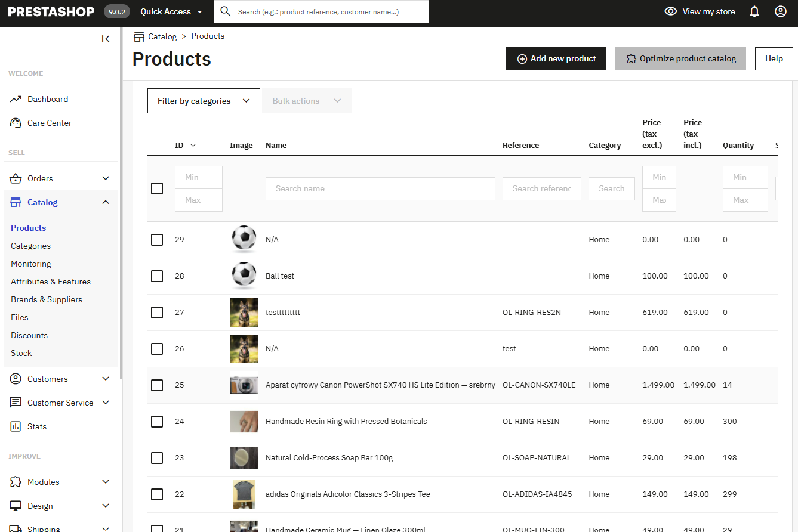Open Attributes & Features submenu item
The image size is (798, 532).
(51, 282)
